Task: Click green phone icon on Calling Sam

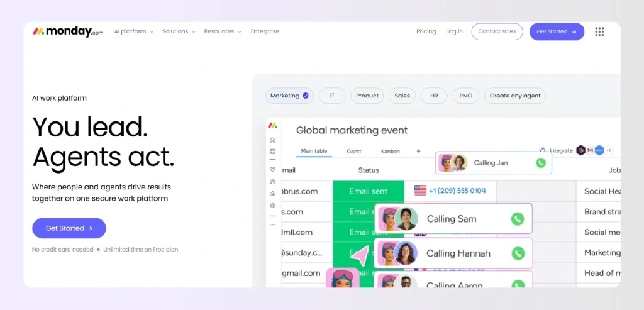Action: (x=518, y=219)
